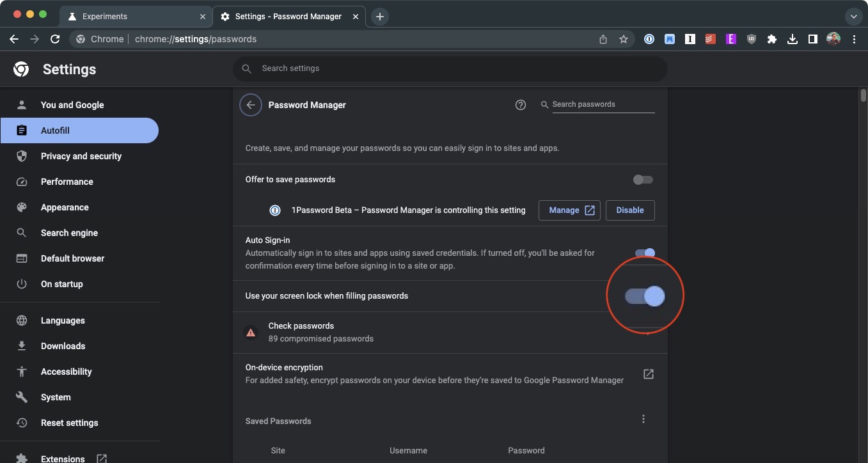Click inside the Search settings field
The width and height of the screenshot is (868, 463).
(x=450, y=68)
